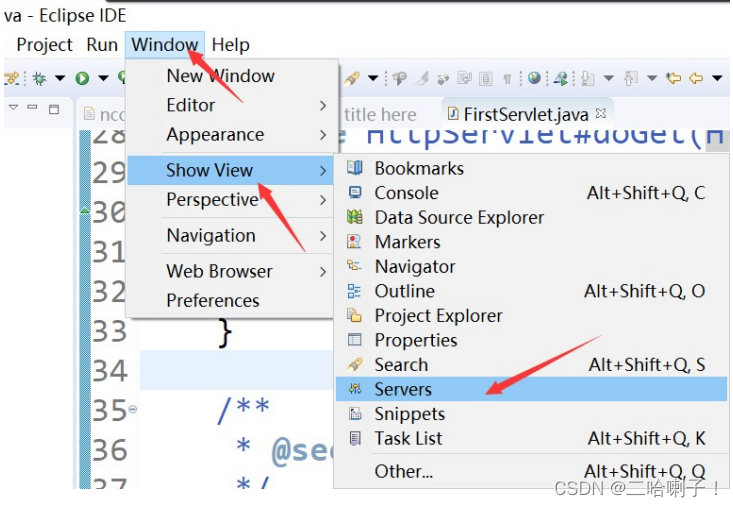This screenshot has height=507, width=733.
Task: Minimize the left side panel
Action: coord(32,107)
